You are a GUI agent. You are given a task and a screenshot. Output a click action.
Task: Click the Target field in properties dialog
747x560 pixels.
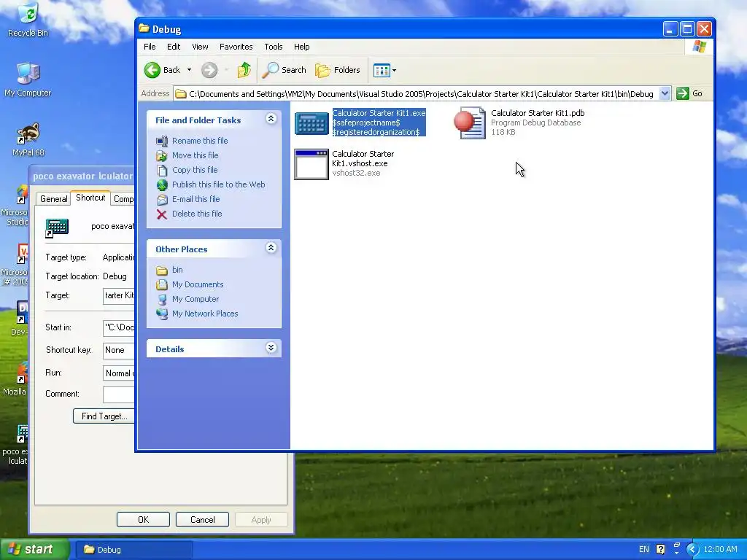tap(119, 296)
